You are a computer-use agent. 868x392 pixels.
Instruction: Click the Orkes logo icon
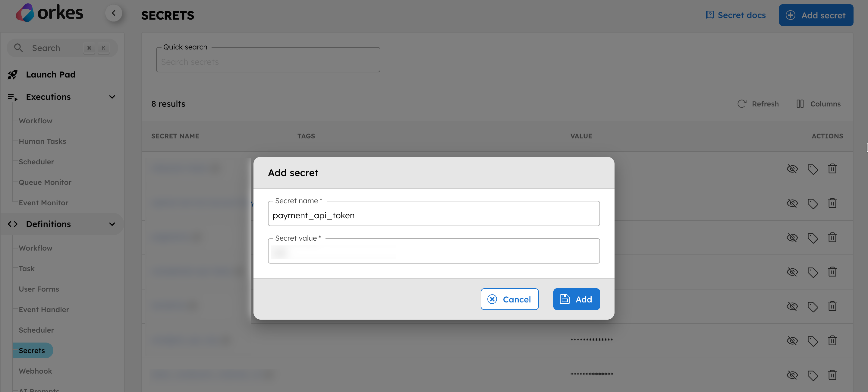point(25,13)
